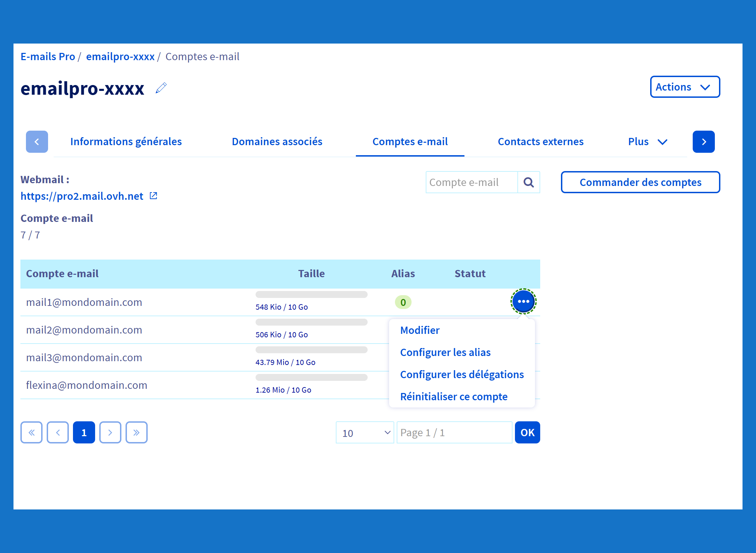Open webmail link pro2.mail.ovh.net
Image resolution: width=756 pixels, height=553 pixels.
click(x=82, y=196)
